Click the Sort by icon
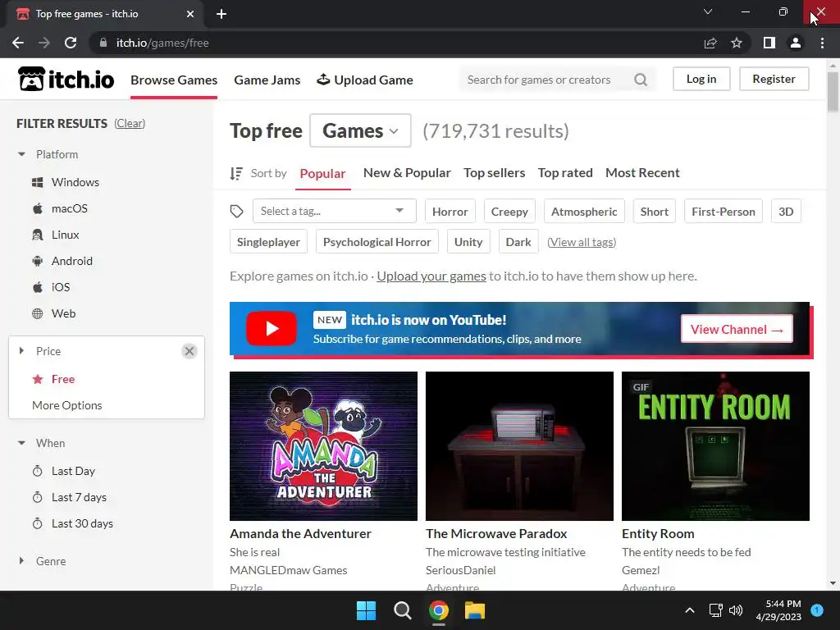The width and height of the screenshot is (840, 630). point(236,174)
